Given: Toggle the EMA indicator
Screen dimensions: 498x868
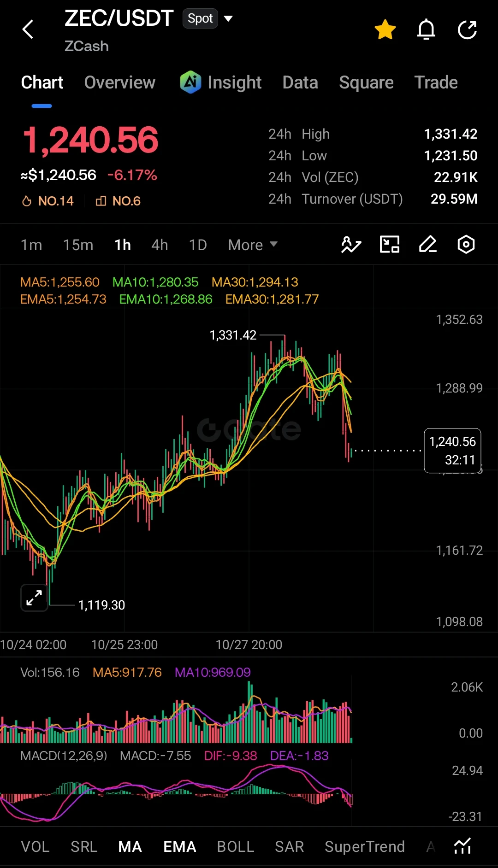Looking at the screenshot, I should (180, 847).
